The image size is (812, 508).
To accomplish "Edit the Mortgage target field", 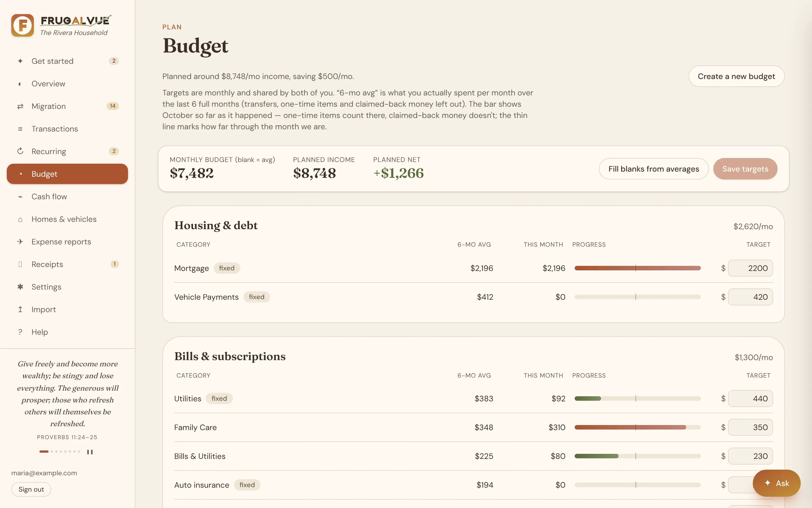I will tap(750, 268).
